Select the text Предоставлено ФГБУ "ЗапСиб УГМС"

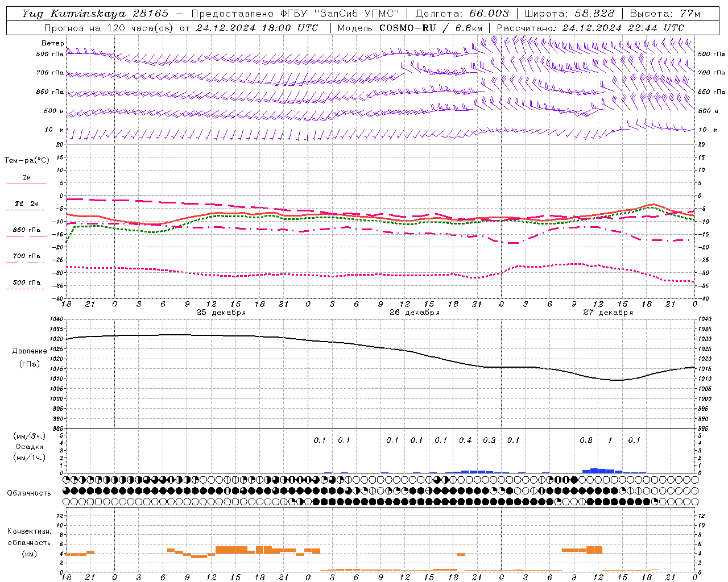295,14
